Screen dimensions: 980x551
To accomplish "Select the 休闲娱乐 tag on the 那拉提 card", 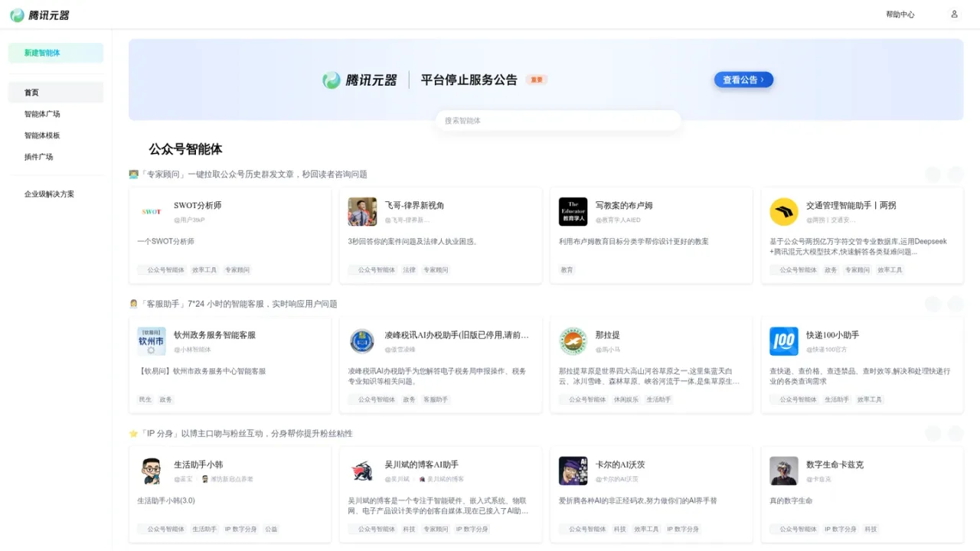I will [626, 399].
